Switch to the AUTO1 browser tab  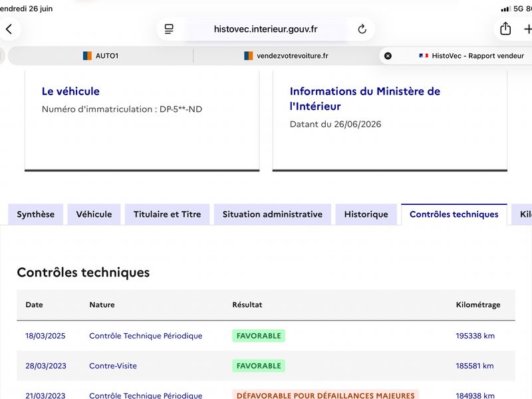[101, 56]
